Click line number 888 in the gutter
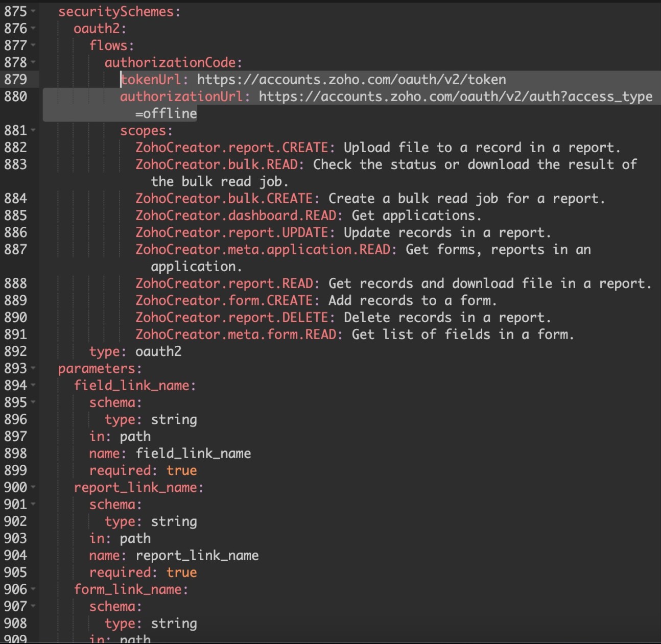The image size is (661, 644). coord(15,283)
